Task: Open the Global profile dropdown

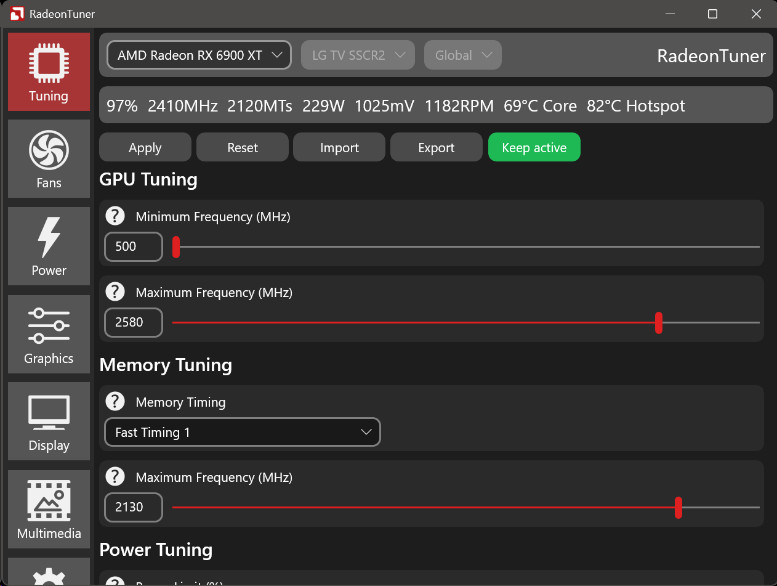Action: click(x=462, y=55)
